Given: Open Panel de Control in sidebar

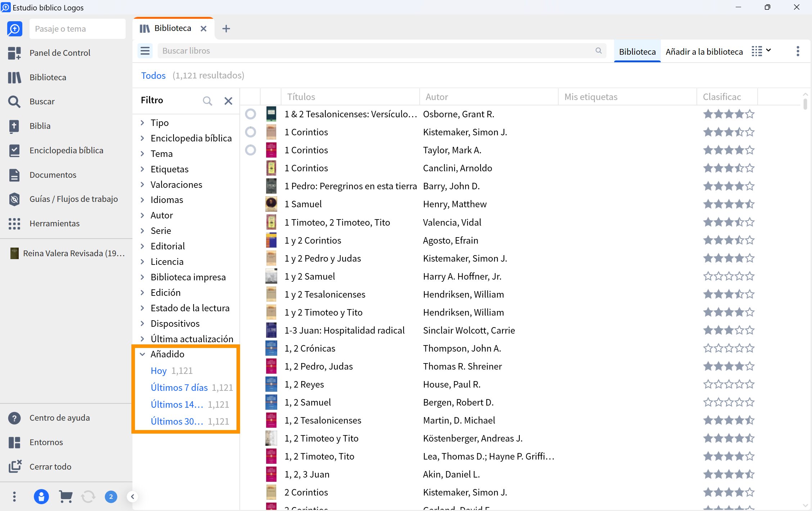Looking at the screenshot, I should point(59,53).
